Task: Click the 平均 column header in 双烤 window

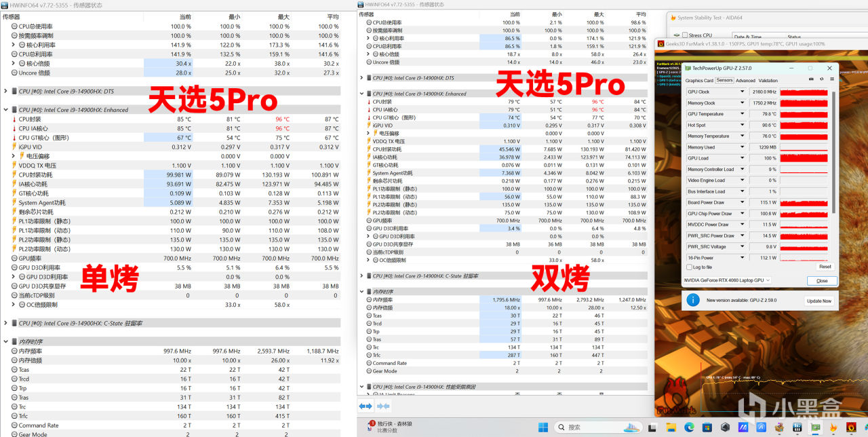Action: click(x=641, y=14)
